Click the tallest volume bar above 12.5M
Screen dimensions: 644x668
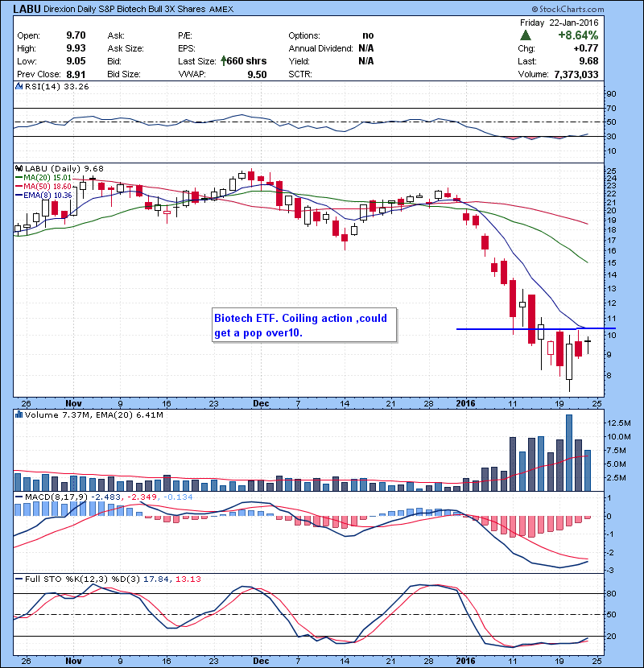pyautogui.click(x=568, y=452)
